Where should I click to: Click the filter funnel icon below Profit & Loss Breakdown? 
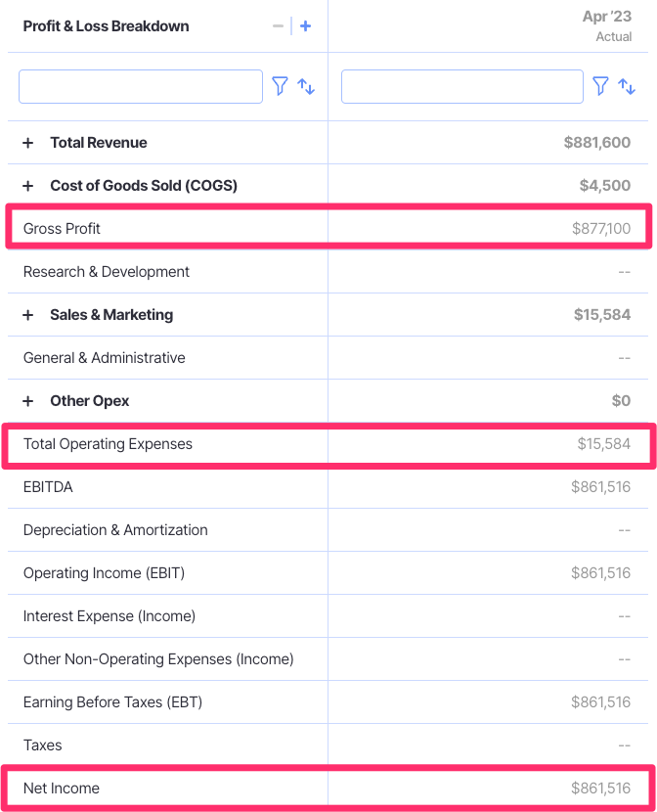pyautogui.click(x=281, y=86)
